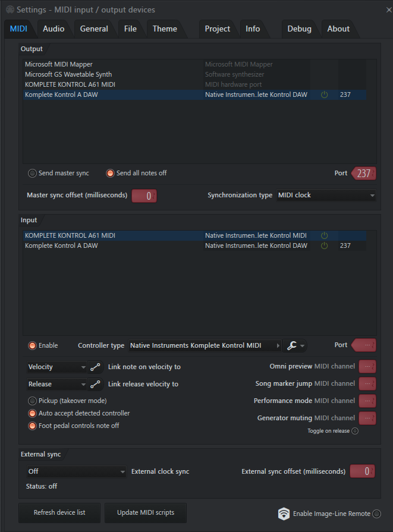Click the settings window title icon
The width and height of the screenshot is (393, 532).
pos(10,10)
